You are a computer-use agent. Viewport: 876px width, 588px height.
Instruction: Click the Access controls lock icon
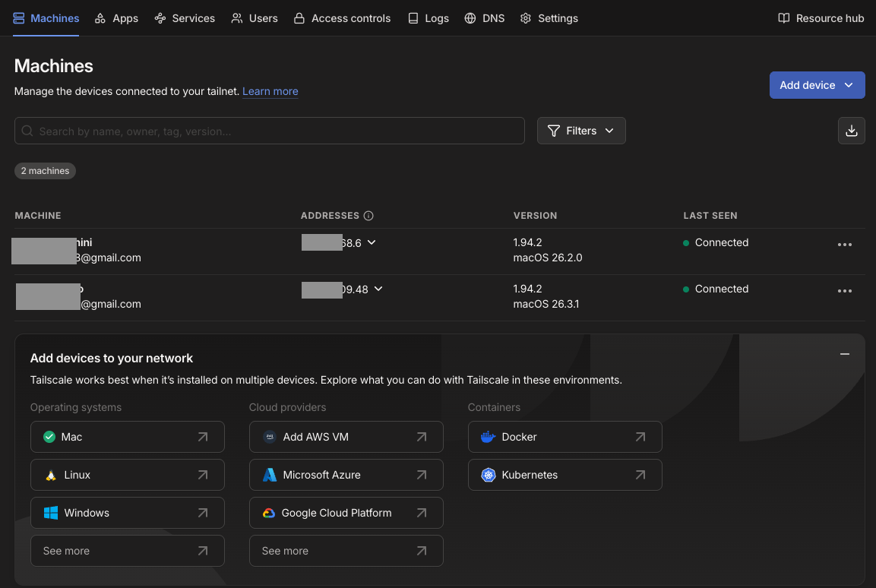(299, 18)
